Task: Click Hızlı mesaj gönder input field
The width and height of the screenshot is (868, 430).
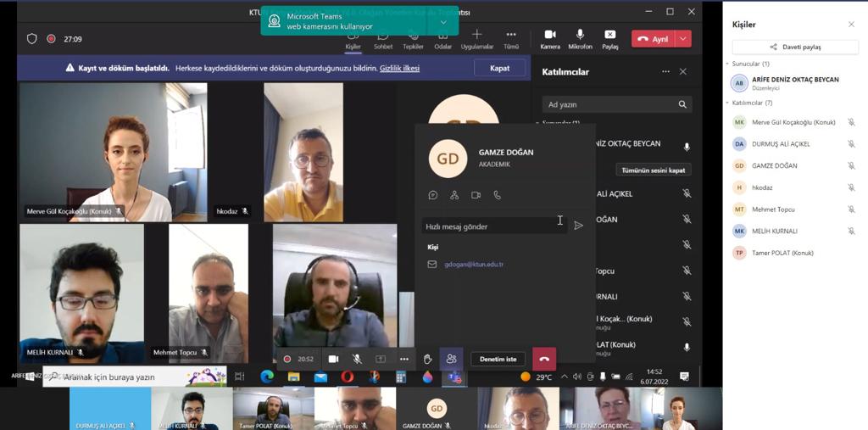Action: point(494,226)
